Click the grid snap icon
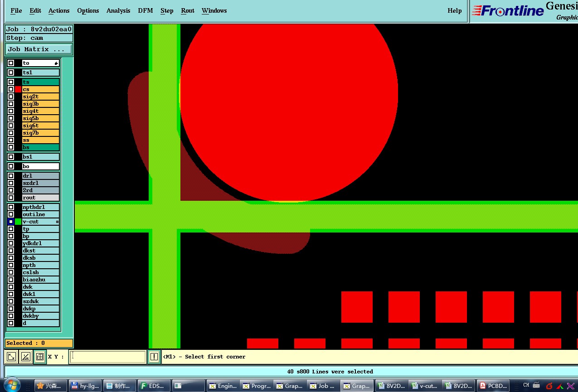 click(40, 357)
